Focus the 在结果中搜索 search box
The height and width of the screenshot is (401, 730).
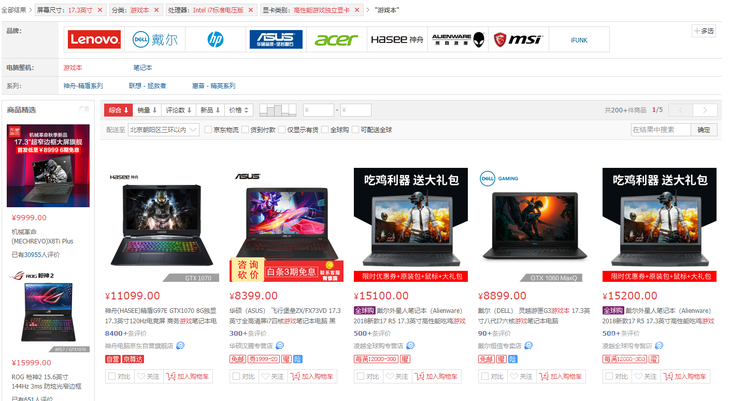click(x=661, y=130)
